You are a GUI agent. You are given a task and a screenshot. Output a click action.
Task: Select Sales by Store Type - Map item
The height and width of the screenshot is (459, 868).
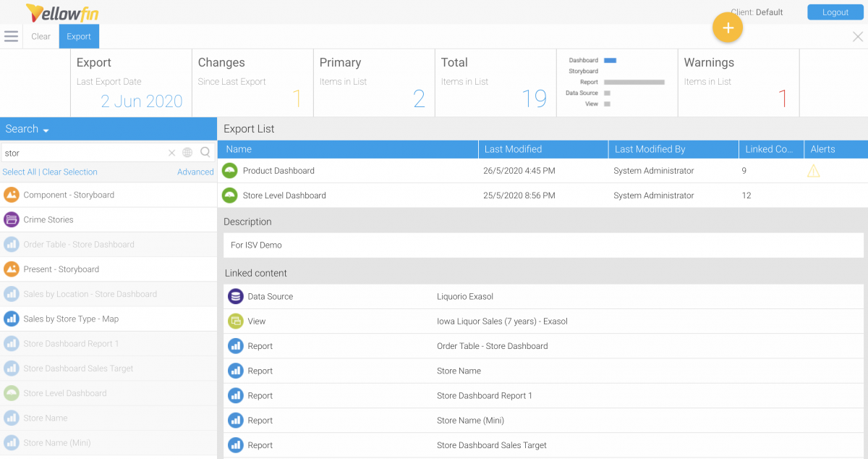71,319
